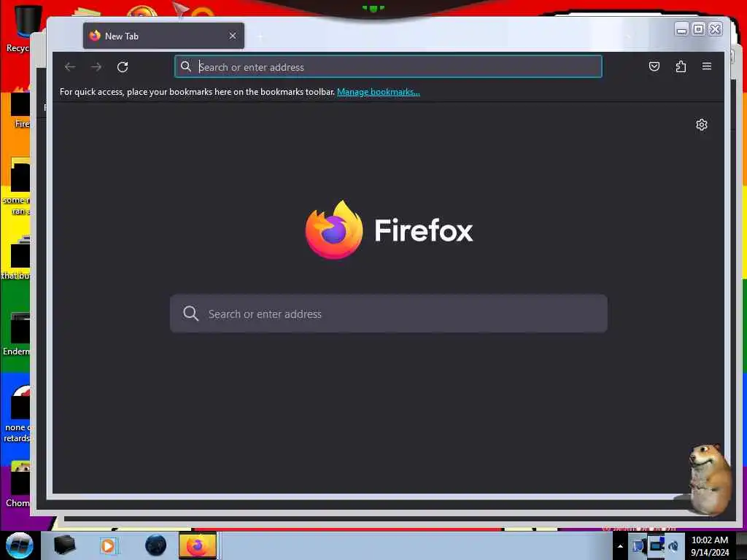Viewport: 747px width, 560px height.
Task: Open the Firefox hamburger menu
Action: [706, 66]
